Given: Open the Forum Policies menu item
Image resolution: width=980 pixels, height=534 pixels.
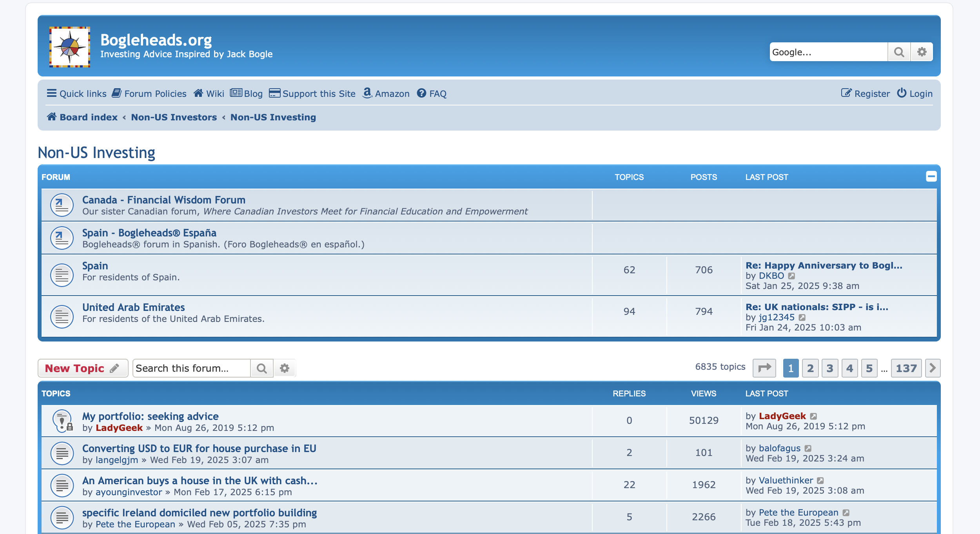Looking at the screenshot, I should (x=149, y=94).
